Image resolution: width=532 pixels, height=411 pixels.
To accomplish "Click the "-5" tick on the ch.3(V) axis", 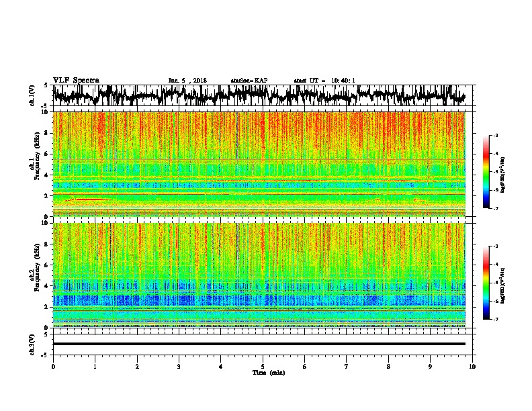I will click(x=45, y=355).
